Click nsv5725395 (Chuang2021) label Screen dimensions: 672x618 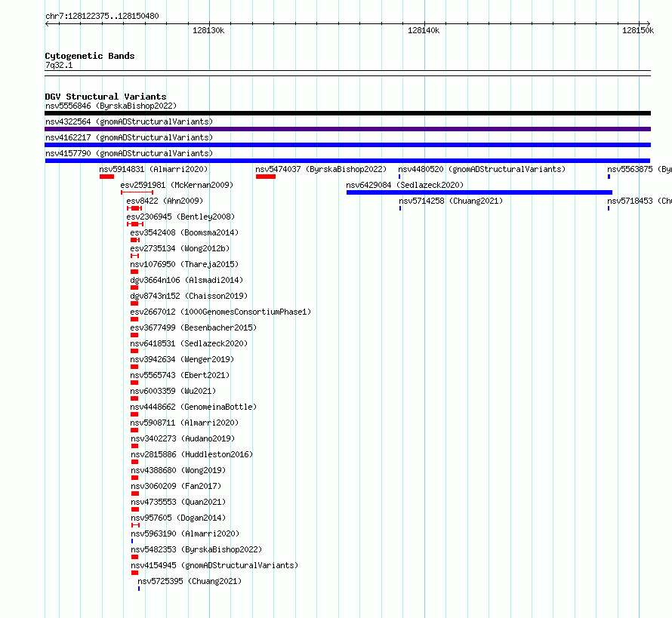coord(190,581)
